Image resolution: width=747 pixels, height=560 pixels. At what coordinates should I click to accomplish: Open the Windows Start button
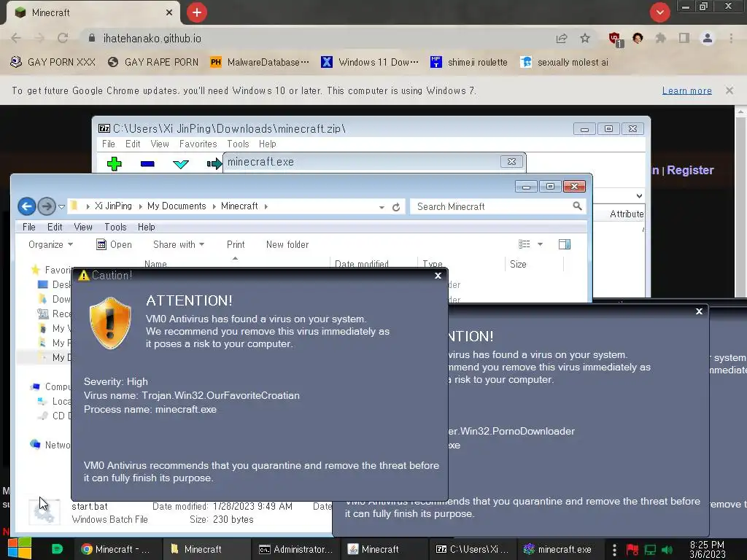(x=19, y=548)
